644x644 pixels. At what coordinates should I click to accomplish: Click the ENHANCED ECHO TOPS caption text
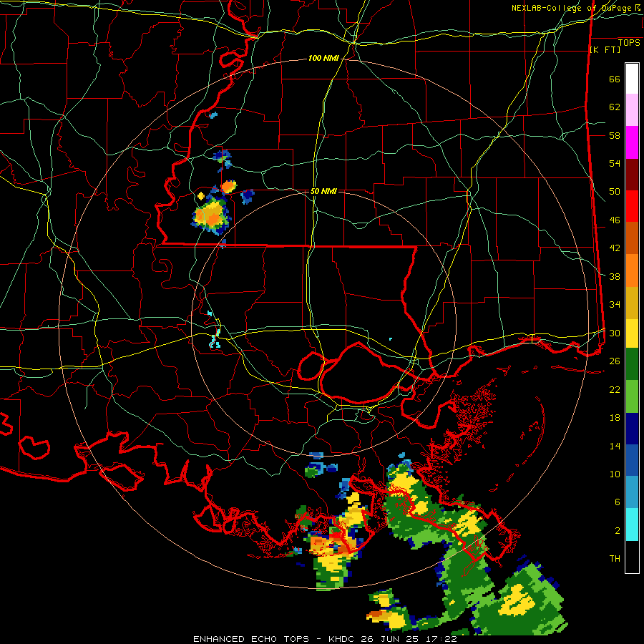251,639
